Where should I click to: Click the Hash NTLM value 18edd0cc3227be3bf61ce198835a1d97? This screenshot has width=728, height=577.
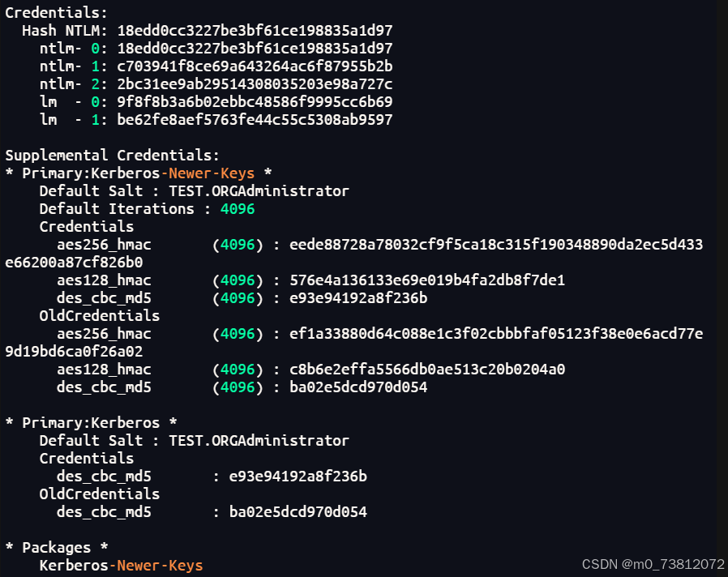click(x=255, y=31)
